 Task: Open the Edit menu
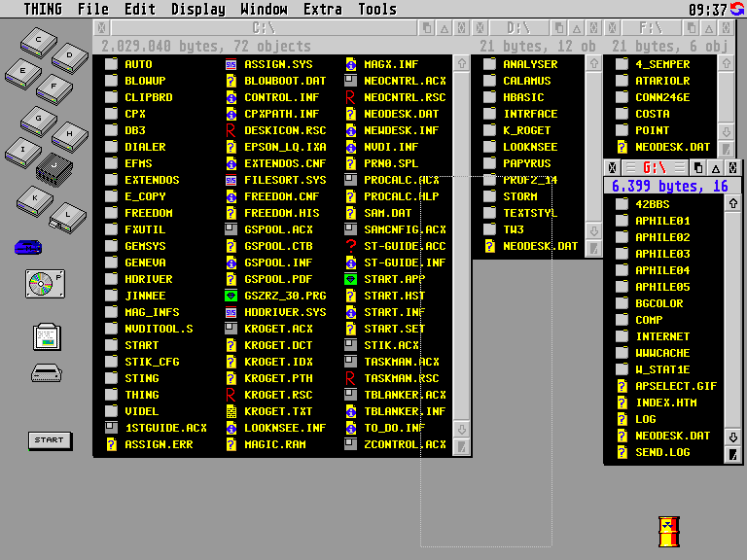coord(140,9)
